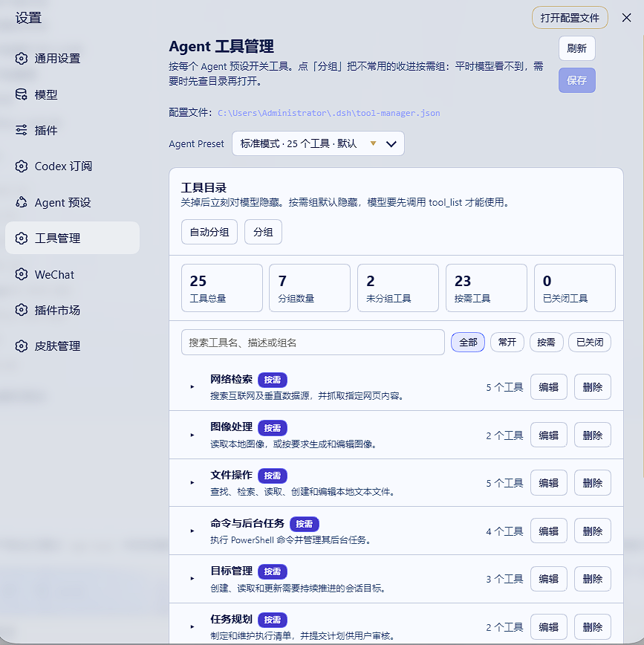Click the 自动分组 button
Image resolution: width=644 pixels, height=645 pixels.
[209, 232]
